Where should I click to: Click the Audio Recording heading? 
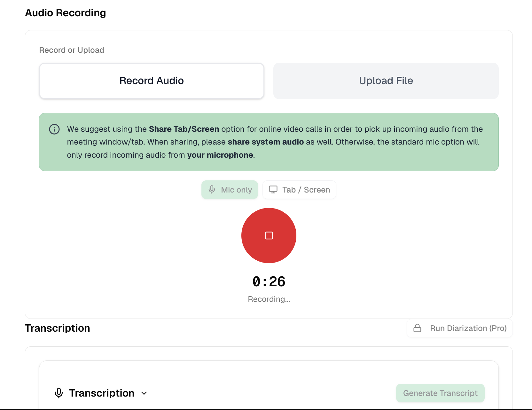tap(66, 13)
